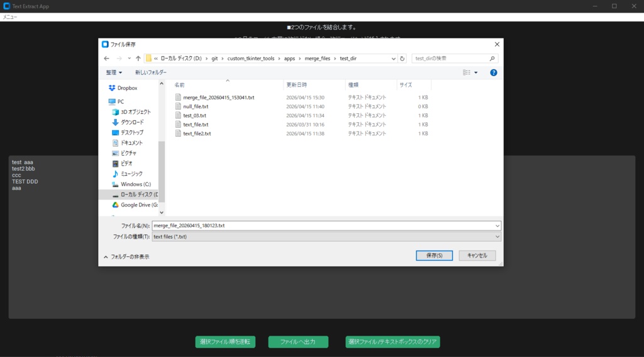This screenshot has height=357, width=644.
Task: Click git in the address path
Action: pyautogui.click(x=215, y=59)
